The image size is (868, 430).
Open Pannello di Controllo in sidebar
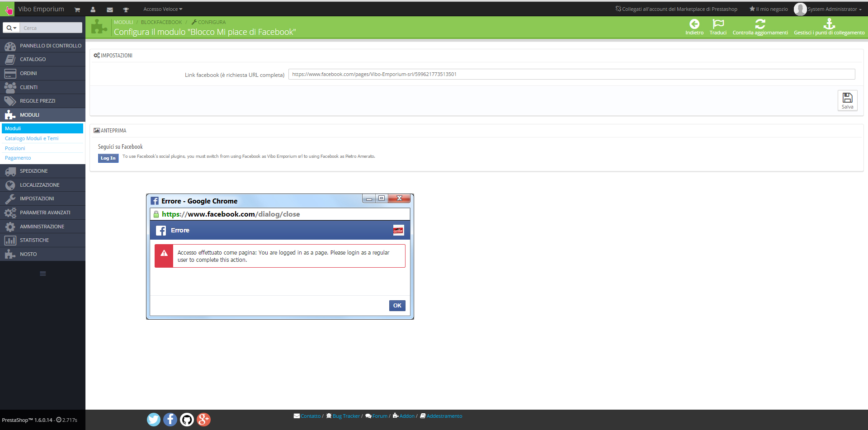42,46
